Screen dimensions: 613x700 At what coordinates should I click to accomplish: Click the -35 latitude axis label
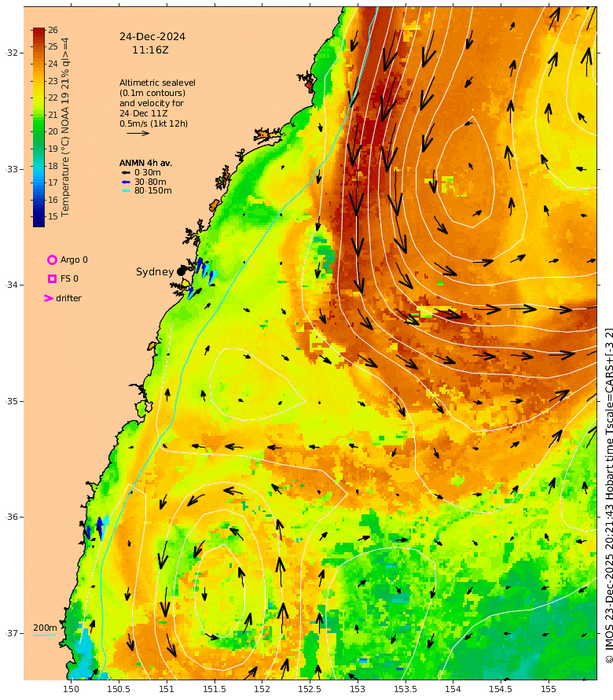click(12, 401)
